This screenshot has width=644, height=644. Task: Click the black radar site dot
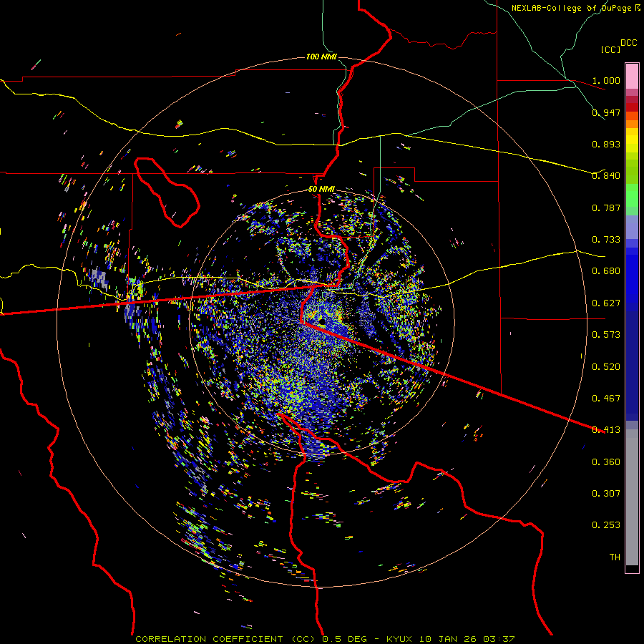pyautogui.click(x=321, y=323)
